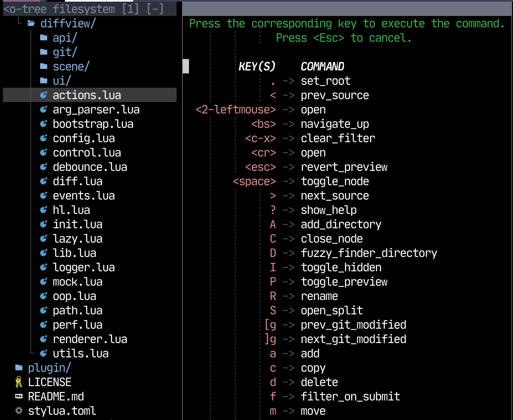
Task: Click the prev_source command entry
Action: click(x=335, y=95)
